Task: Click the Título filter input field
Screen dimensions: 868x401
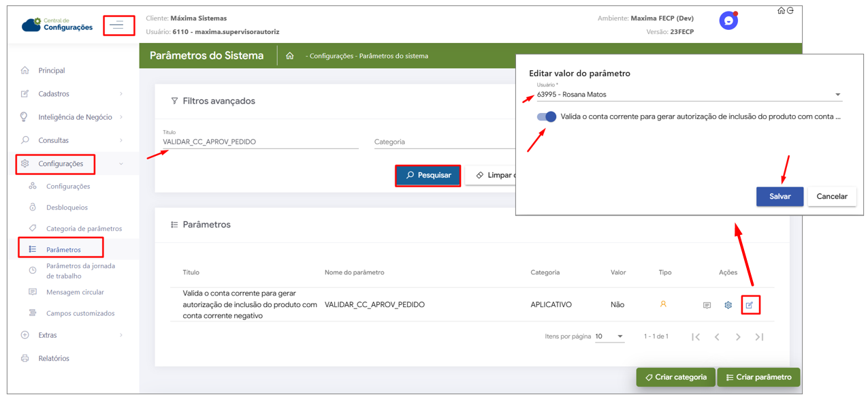Action: tap(260, 142)
